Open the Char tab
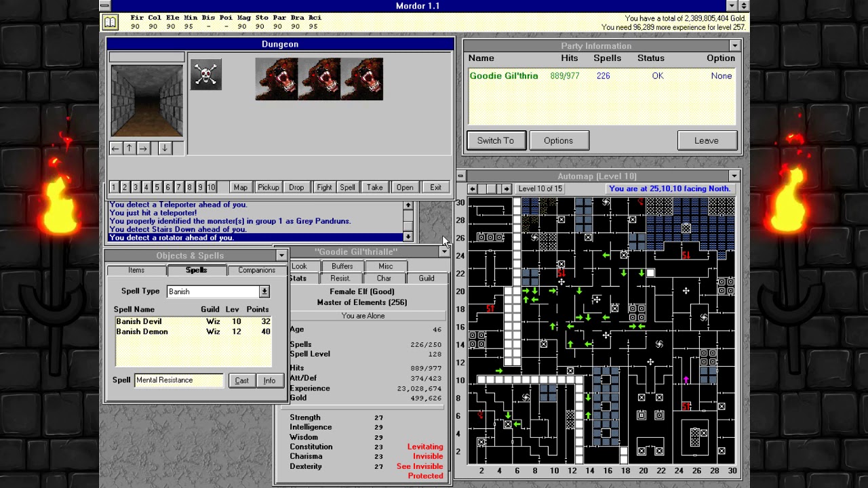 point(384,279)
